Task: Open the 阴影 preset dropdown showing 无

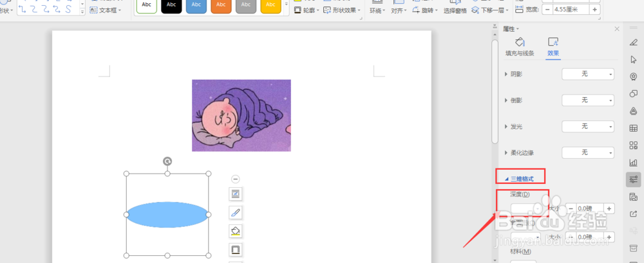Action: pos(588,74)
